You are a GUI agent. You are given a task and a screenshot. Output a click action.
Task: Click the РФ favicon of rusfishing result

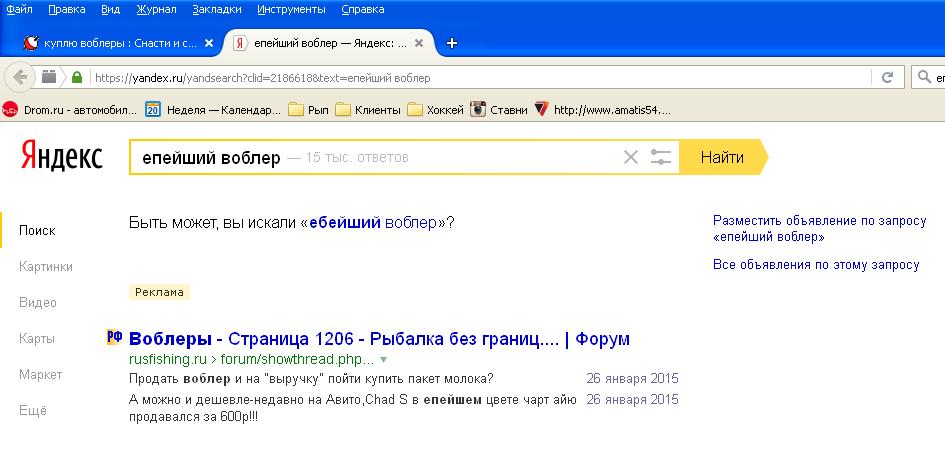[115, 337]
